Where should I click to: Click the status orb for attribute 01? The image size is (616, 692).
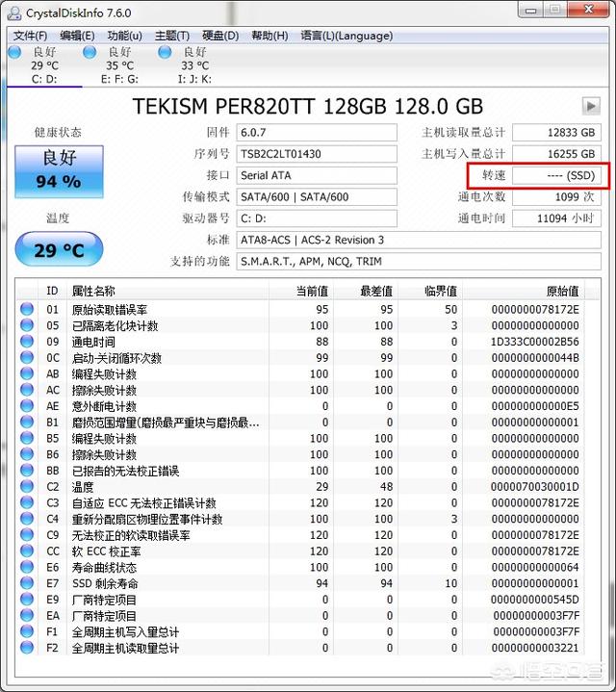(x=27, y=309)
